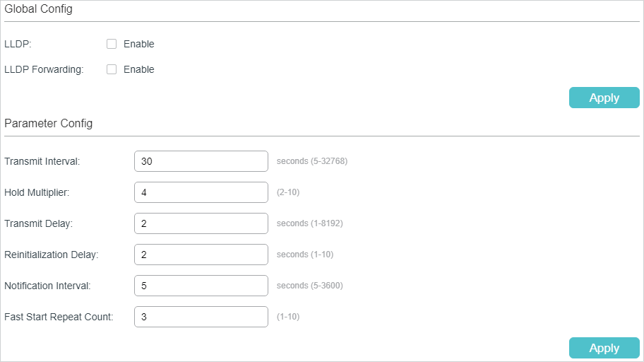Enable the LLDP Forwarding checkbox
Image resolution: width=644 pixels, height=362 pixels.
[x=112, y=69]
